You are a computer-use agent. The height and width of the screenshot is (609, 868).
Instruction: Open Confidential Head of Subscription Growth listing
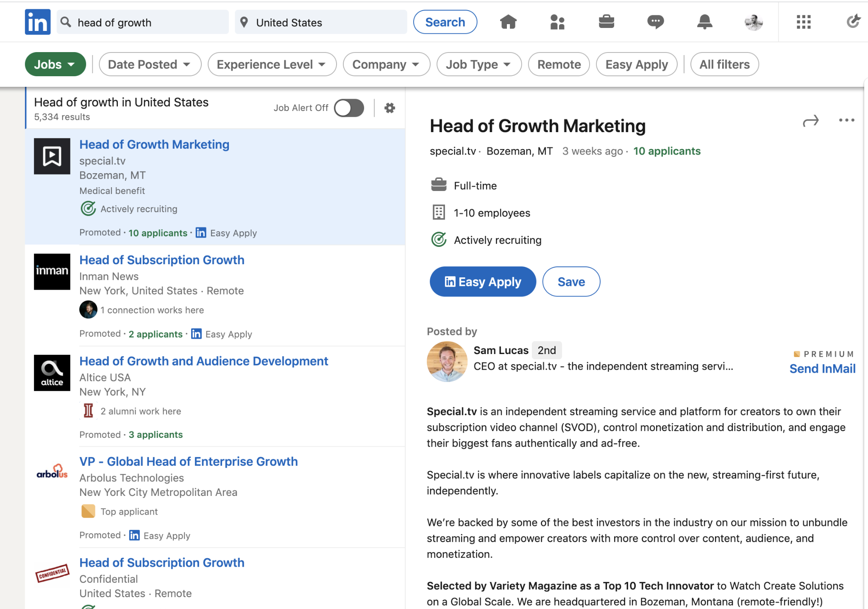click(162, 562)
